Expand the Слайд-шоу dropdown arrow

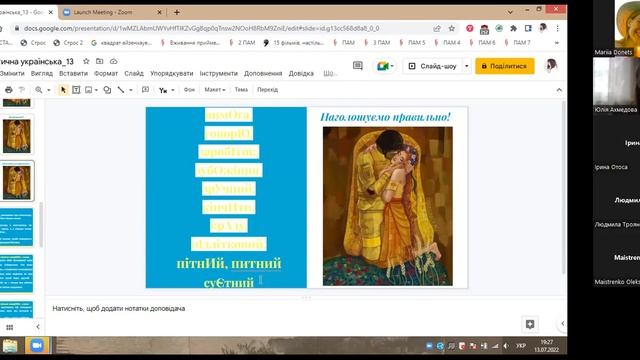pos(467,66)
